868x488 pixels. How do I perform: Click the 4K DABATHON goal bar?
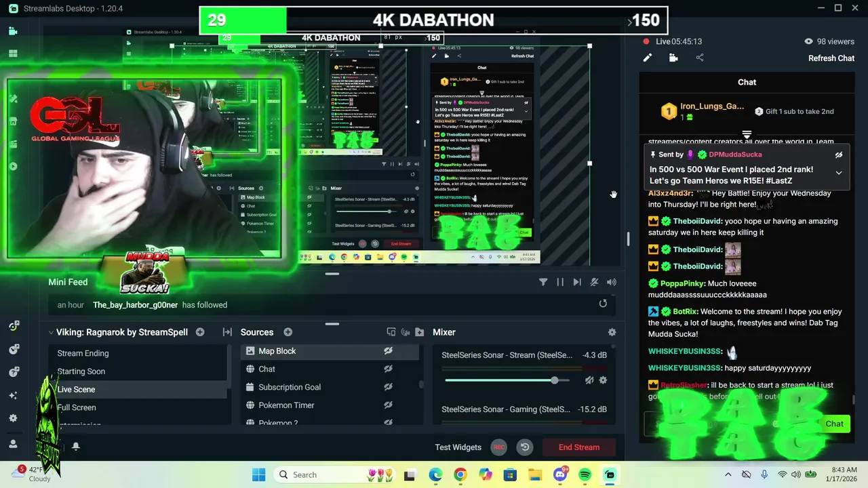pyautogui.click(x=433, y=20)
